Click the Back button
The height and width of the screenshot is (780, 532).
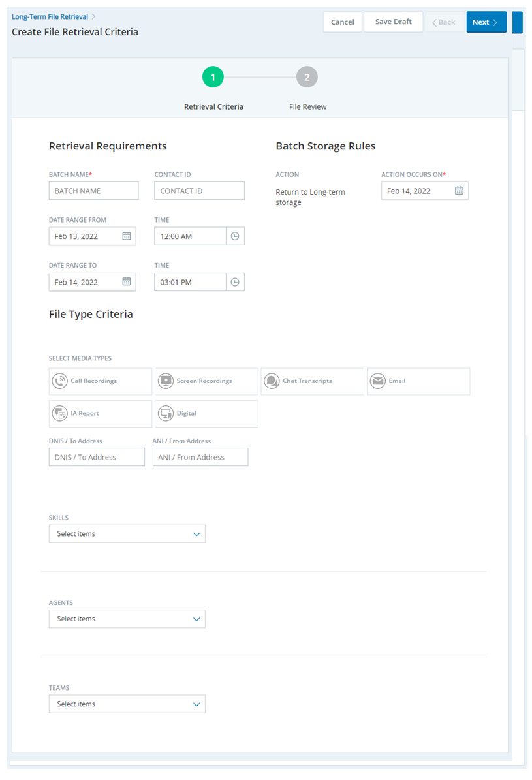[x=444, y=22]
